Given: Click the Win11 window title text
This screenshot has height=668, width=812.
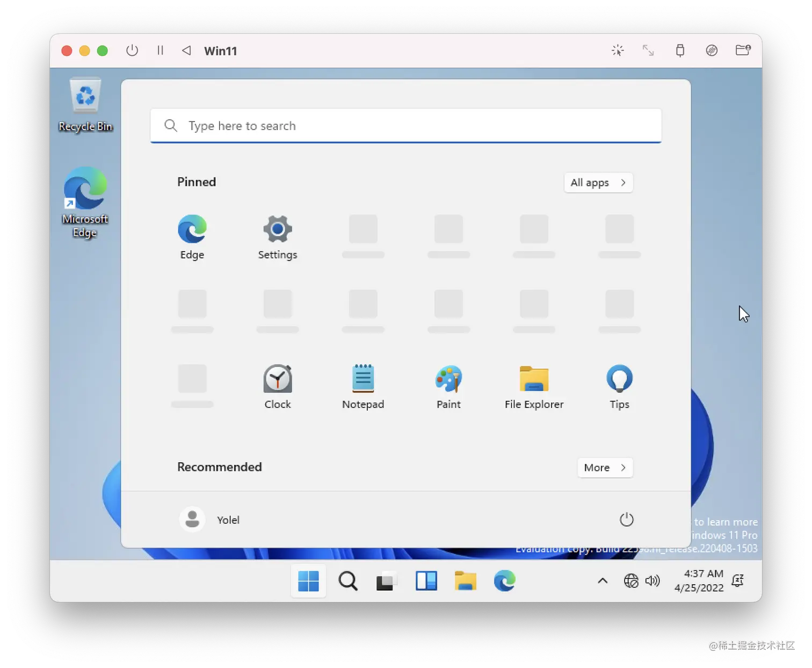Looking at the screenshot, I should click(x=220, y=51).
